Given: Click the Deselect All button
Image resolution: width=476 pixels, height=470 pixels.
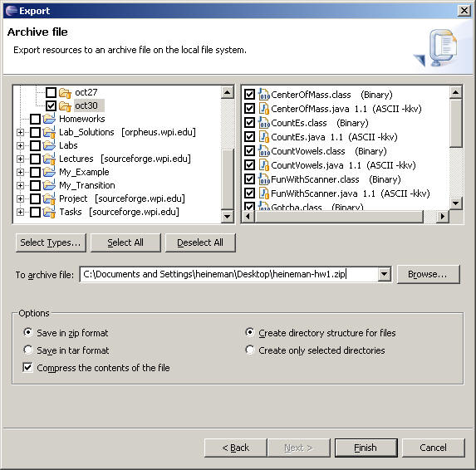Looking at the screenshot, I should point(200,242).
